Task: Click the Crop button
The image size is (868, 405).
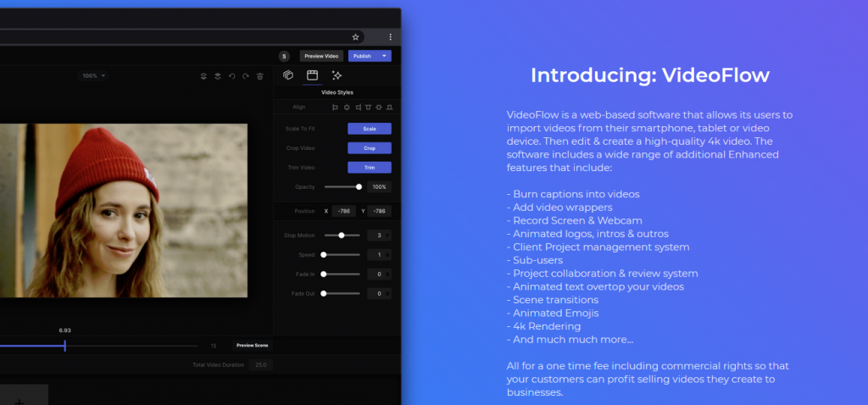Action: tap(370, 148)
